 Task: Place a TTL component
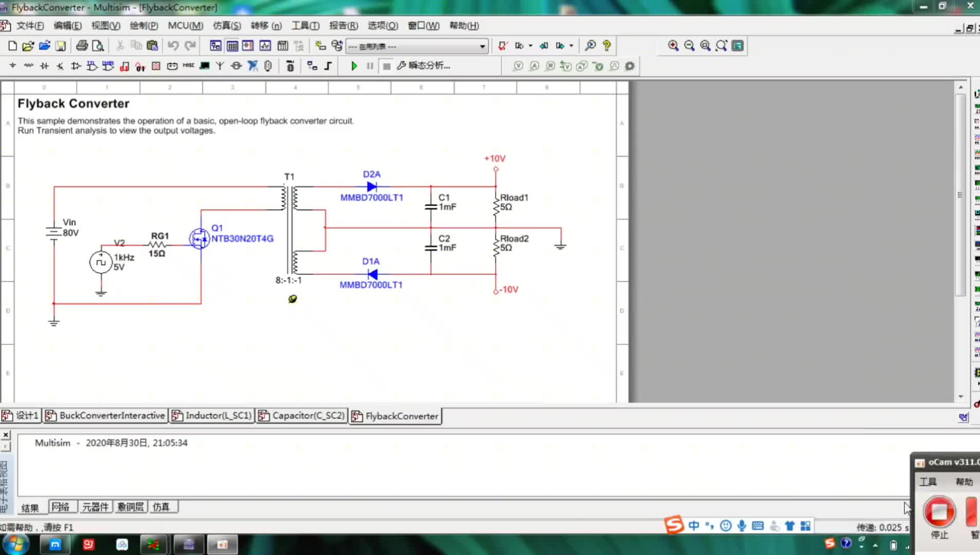tap(92, 66)
